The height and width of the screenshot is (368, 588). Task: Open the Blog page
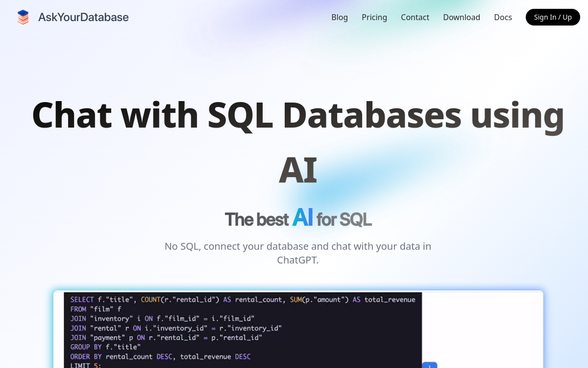pos(340,17)
